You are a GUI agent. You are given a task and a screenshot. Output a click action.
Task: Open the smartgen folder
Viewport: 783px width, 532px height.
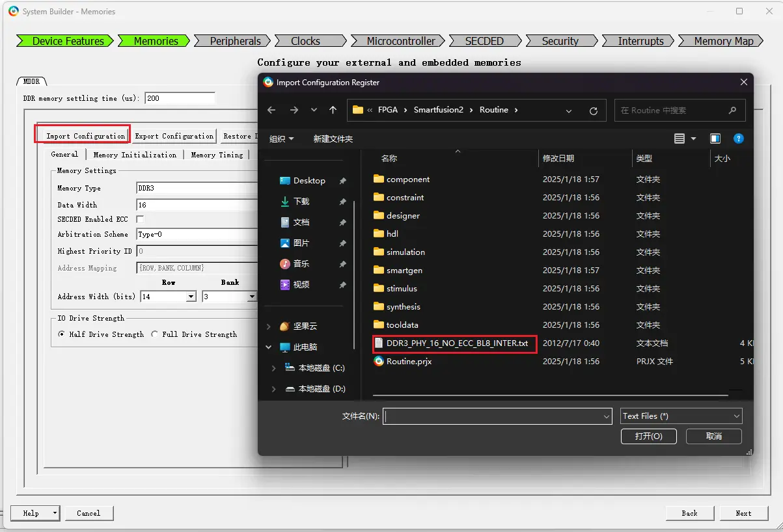tap(404, 271)
